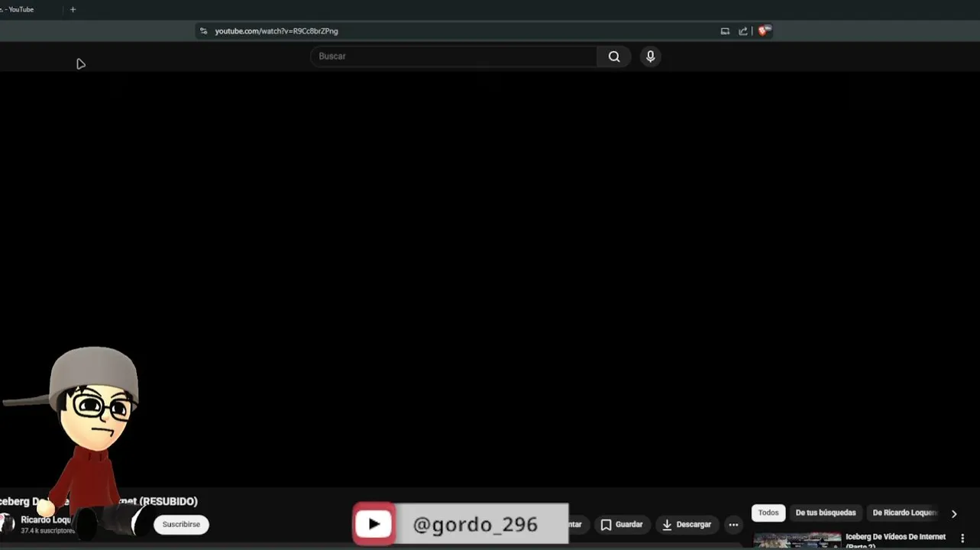Select the Todos filter chip
Viewport: 980px width, 550px height.
[x=768, y=513]
